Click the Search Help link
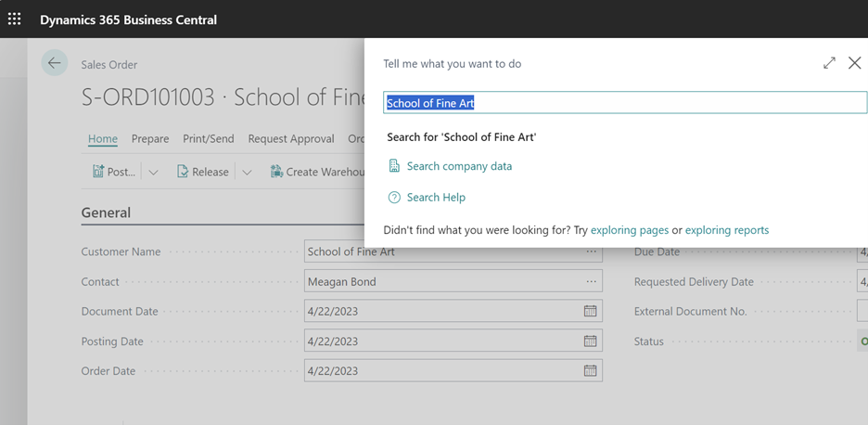Image resolution: width=868 pixels, height=425 pixels. [436, 198]
